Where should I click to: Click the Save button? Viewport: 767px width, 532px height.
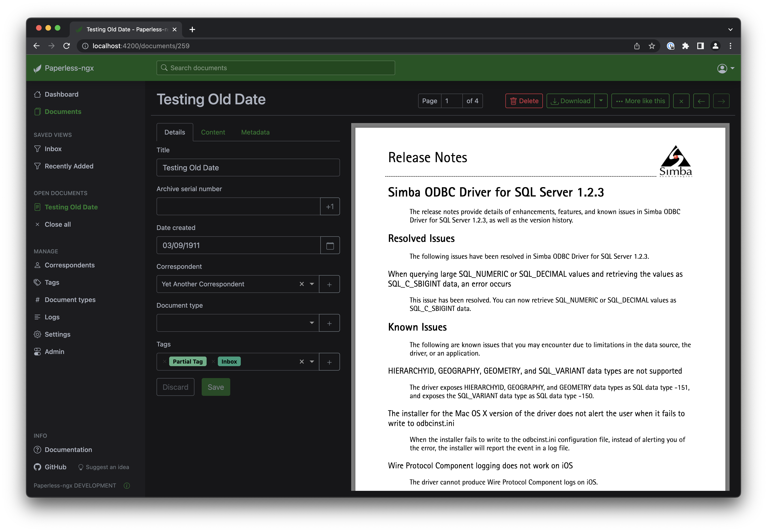[216, 387]
